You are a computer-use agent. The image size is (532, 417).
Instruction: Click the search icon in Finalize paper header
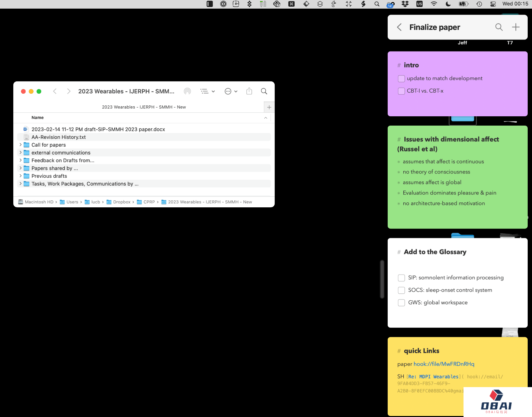tap(499, 27)
